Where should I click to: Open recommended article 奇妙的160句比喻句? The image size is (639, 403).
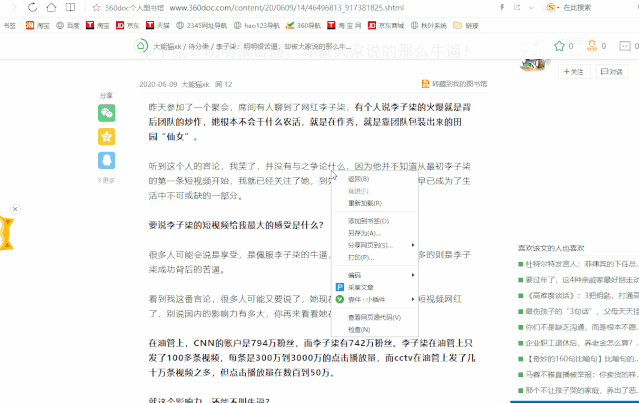582,359
